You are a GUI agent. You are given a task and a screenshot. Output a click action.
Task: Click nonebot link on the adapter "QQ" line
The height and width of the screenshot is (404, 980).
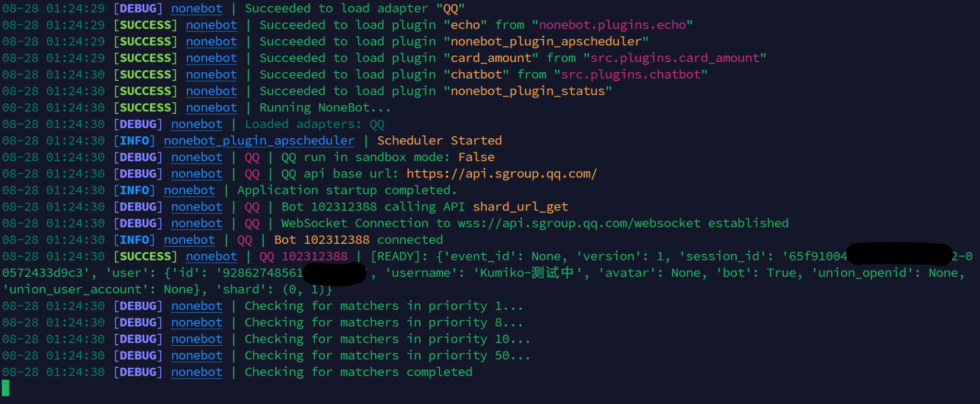point(197,9)
